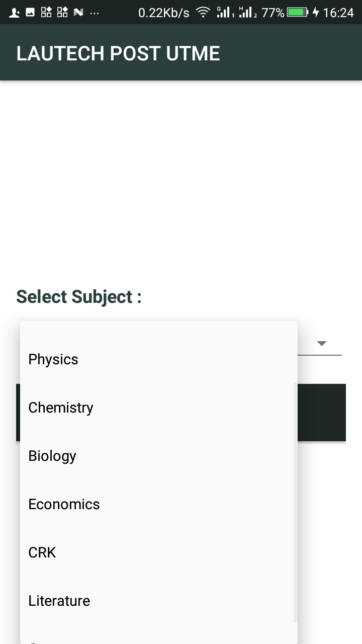This screenshot has height=644, width=362.
Task: Tap the image notification icon
Action: pyautogui.click(x=30, y=13)
